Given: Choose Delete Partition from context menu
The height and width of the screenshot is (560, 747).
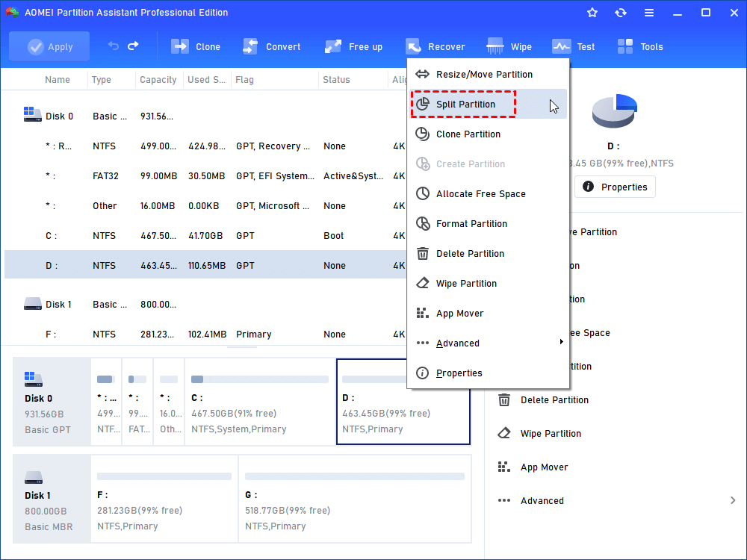Looking at the screenshot, I should [x=488, y=253].
